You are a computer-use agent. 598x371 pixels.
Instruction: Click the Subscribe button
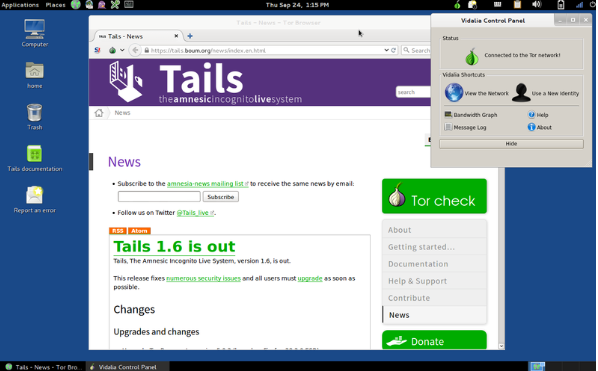pos(220,197)
